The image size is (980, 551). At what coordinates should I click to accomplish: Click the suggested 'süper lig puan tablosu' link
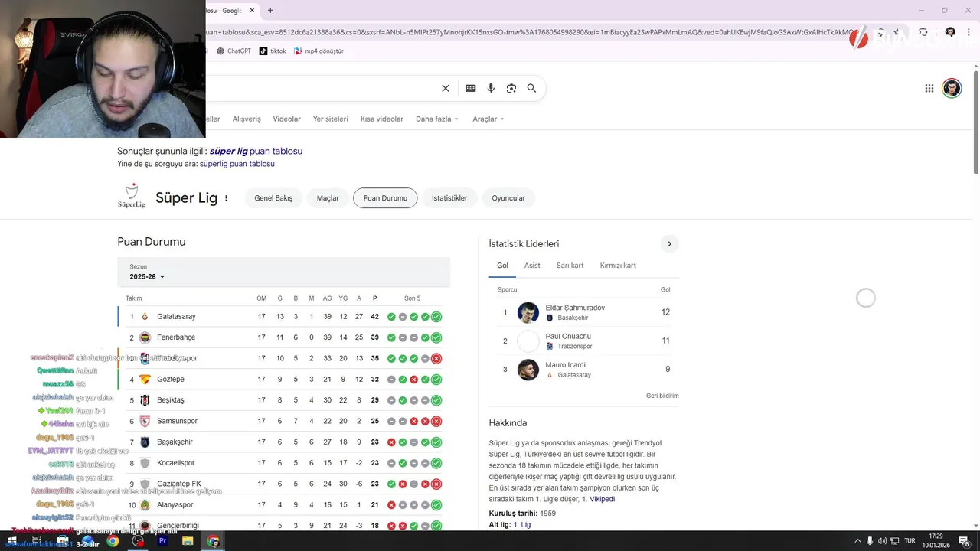(x=256, y=151)
